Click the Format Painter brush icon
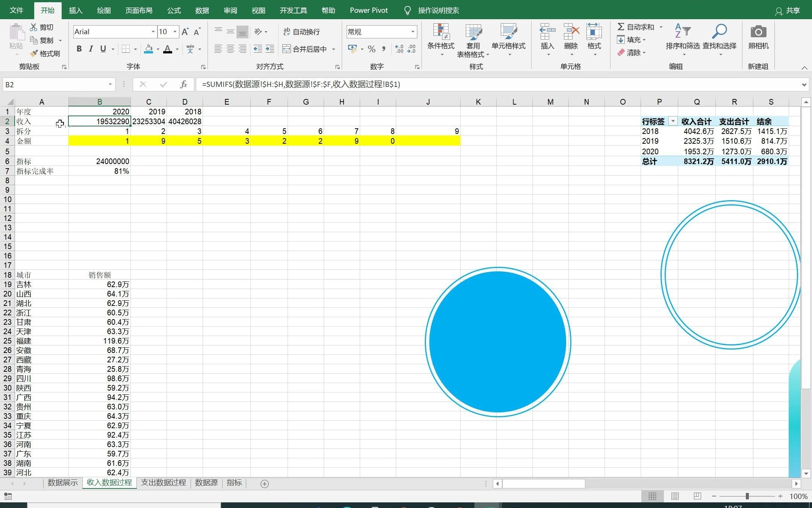 pos(35,53)
